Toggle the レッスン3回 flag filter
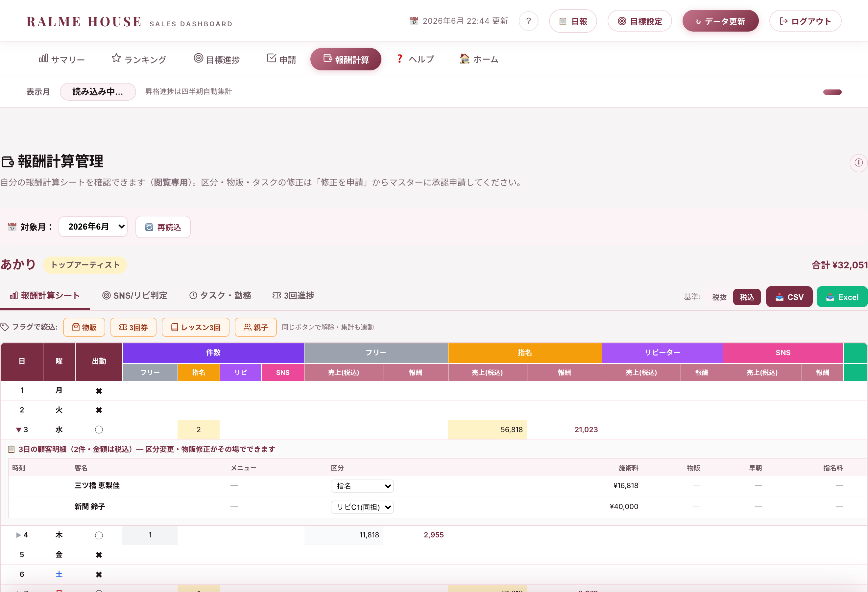 [x=196, y=328]
